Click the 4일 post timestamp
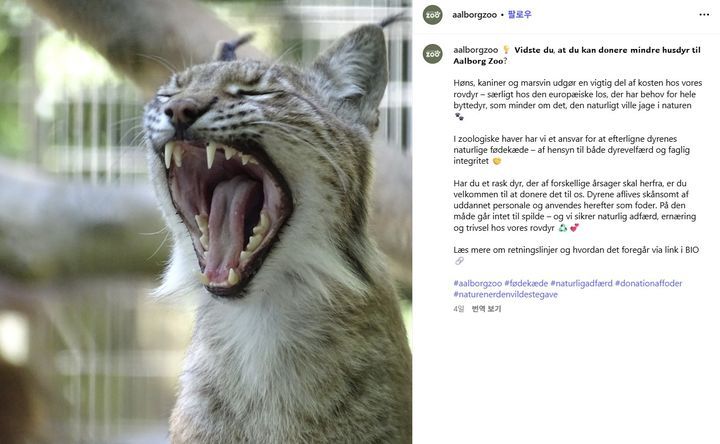720x444 pixels. [458, 309]
